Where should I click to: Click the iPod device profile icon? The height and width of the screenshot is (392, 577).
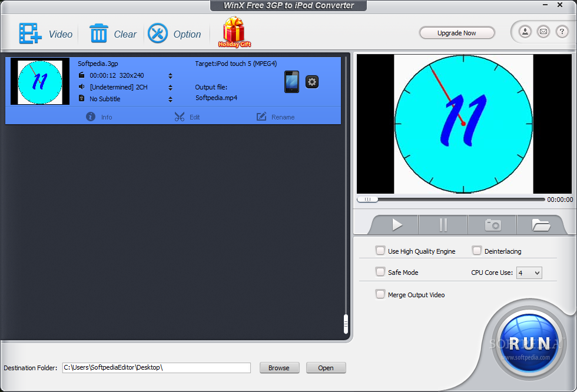click(292, 82)
